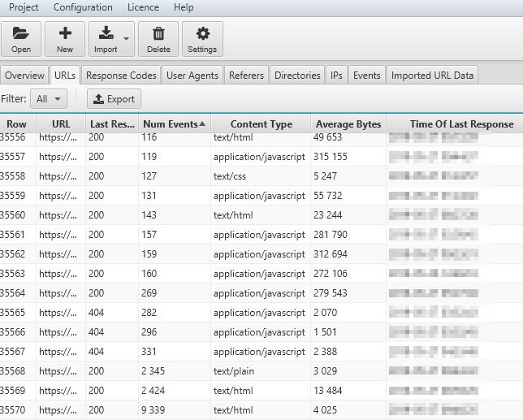The width and height of the screenshot is (523, 420).
Task: Open the Project menu
Action: tap(24, 7)
